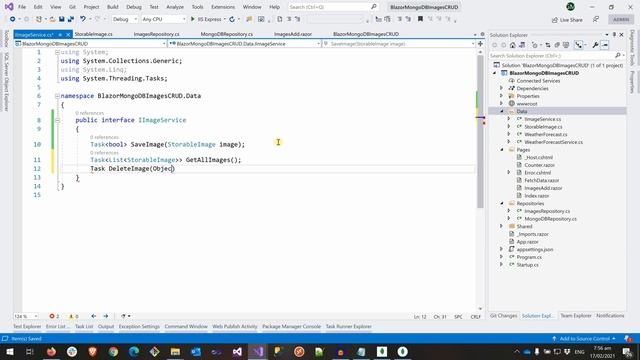The image size is (640, 360).
Task: Open Properties wrench icon in Solution Explorer
Action: tap(596, 45)
